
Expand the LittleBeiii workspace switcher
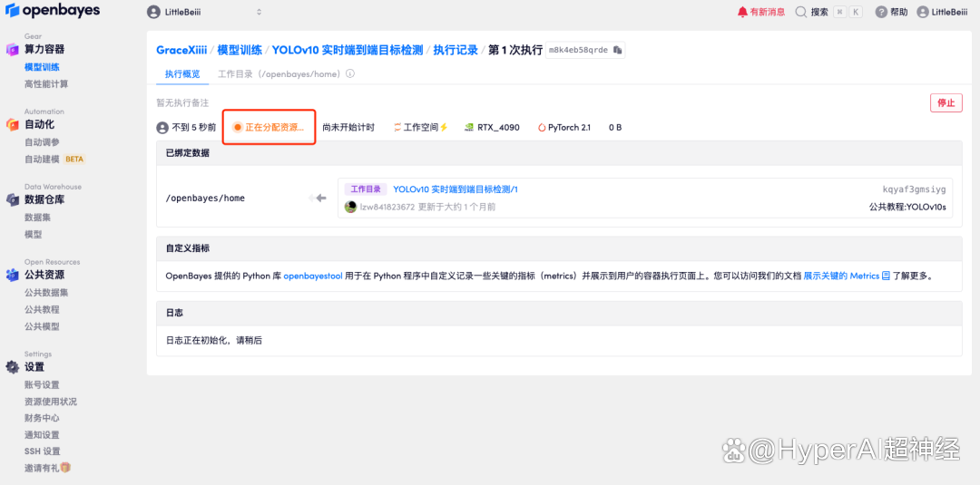(x=204, y=12)
